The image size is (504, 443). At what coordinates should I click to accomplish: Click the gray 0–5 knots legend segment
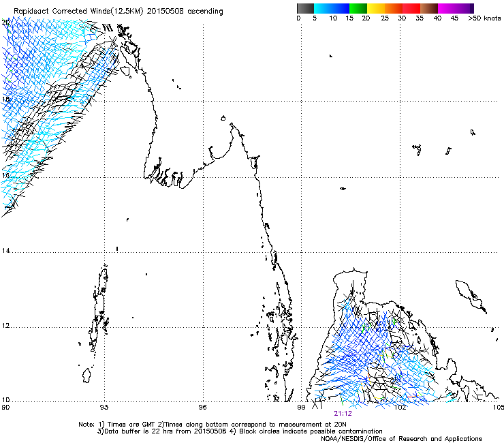(x=305, y=8)
